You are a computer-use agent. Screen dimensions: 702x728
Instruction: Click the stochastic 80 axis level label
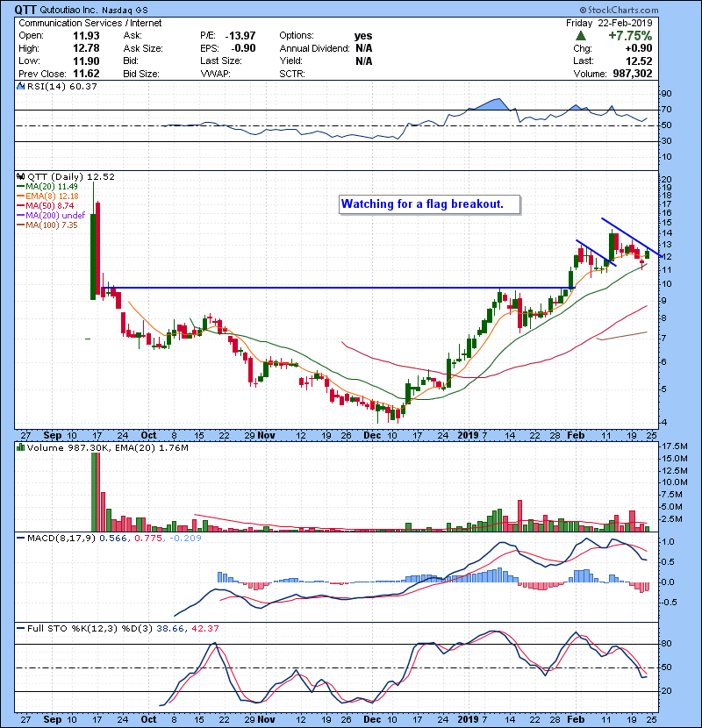pos(666,644)
